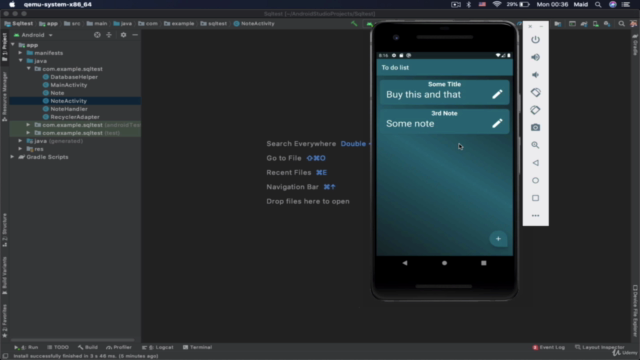Tap the Android back navigation button
The height and width of the screenshot is (360, 640).
[x=404, y=263]
